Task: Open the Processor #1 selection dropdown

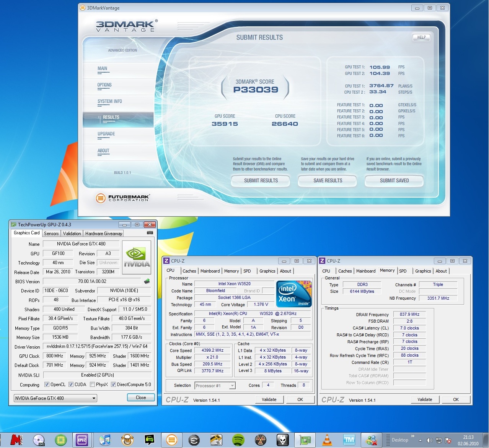Action: click(x=215, y=386)
